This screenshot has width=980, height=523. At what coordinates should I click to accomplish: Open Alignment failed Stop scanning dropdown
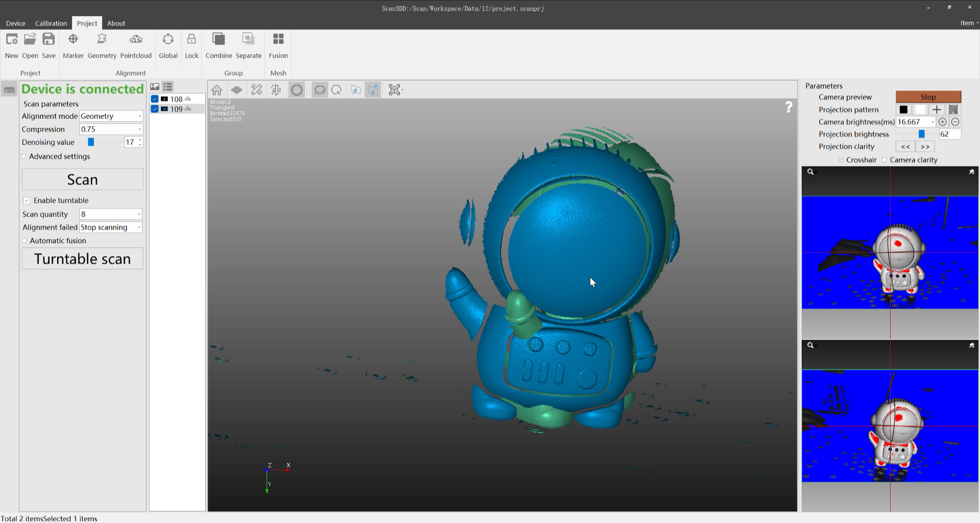click(111, 228)
